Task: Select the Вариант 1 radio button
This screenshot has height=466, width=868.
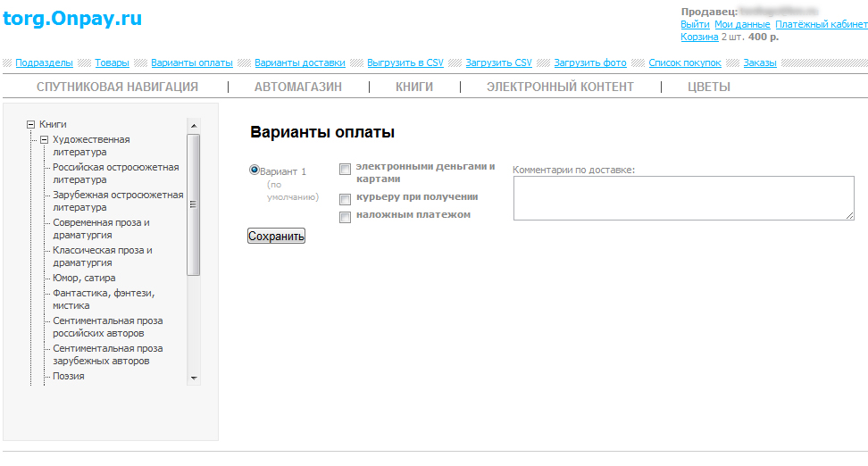Action: click(x=254, y=170)
